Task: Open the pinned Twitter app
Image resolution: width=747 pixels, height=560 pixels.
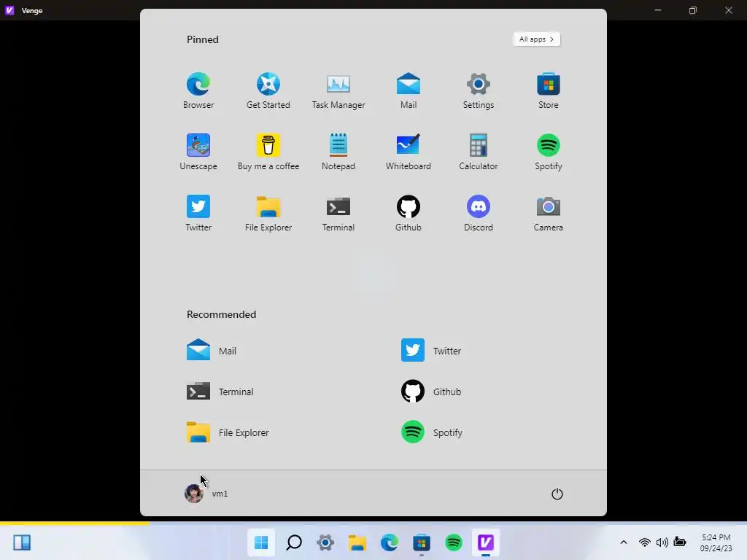Action: [x=198, y=214]
